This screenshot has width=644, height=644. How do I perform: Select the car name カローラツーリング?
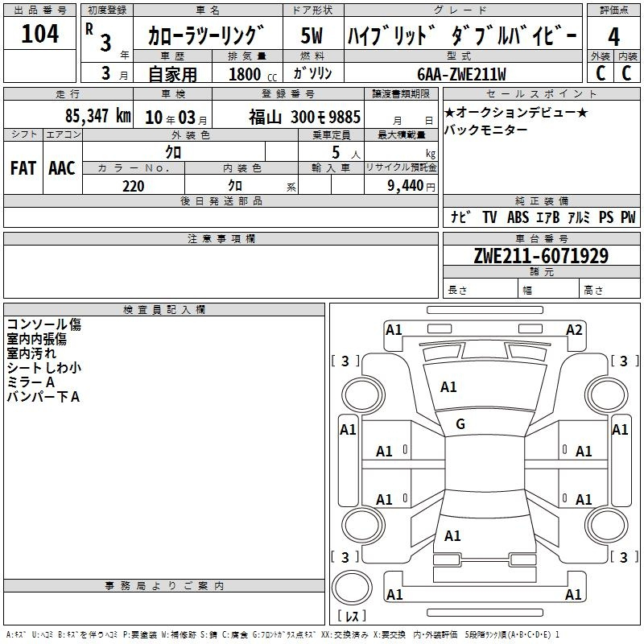pos(206,35)
